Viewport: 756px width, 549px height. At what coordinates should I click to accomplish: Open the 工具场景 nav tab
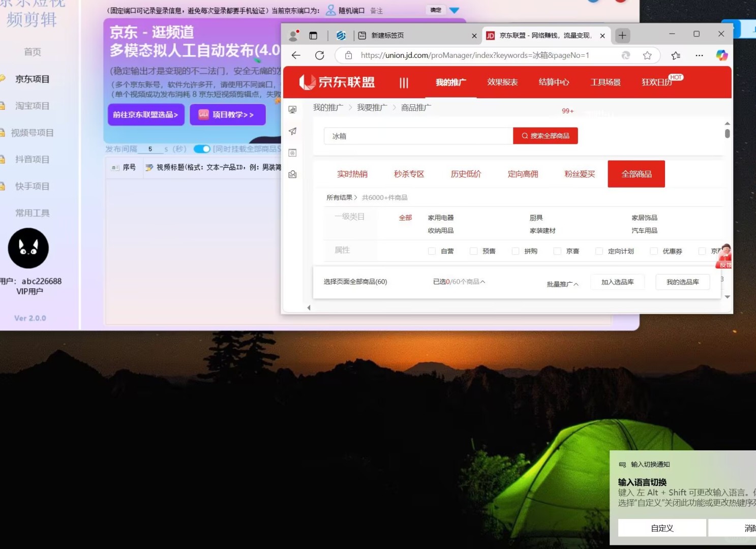coord(606,82)
